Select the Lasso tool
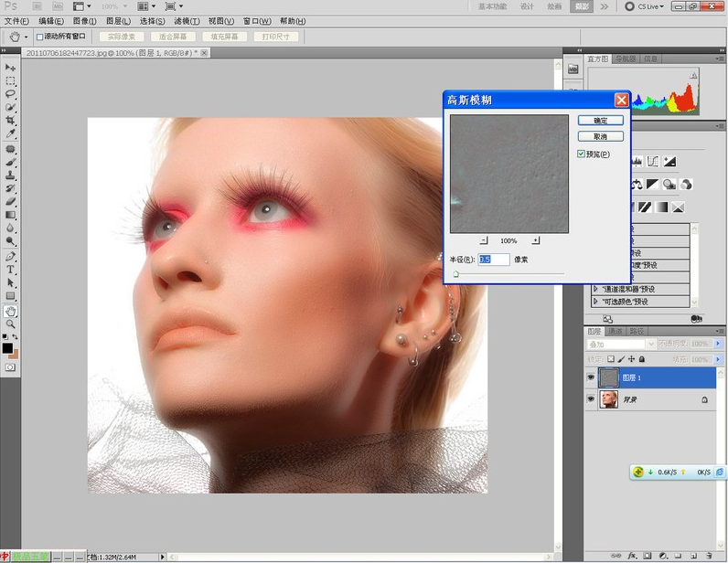Image resolution: width=728 pixels, height=563 pixels. click(10, 94)
